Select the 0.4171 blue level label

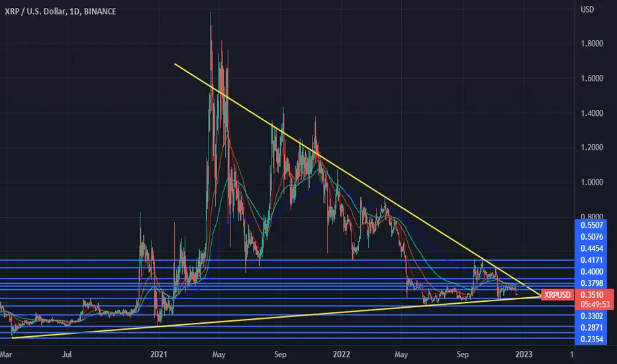pos(592,260)
